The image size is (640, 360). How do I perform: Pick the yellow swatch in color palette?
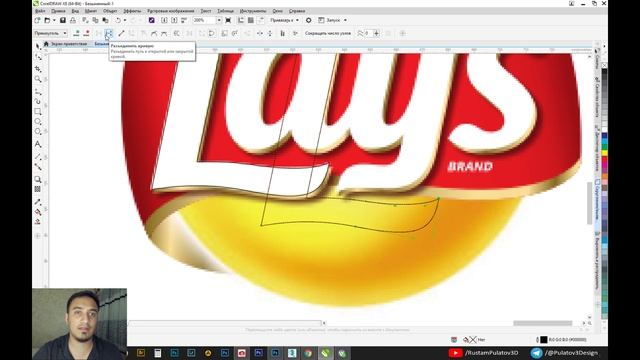pos(604,152)
